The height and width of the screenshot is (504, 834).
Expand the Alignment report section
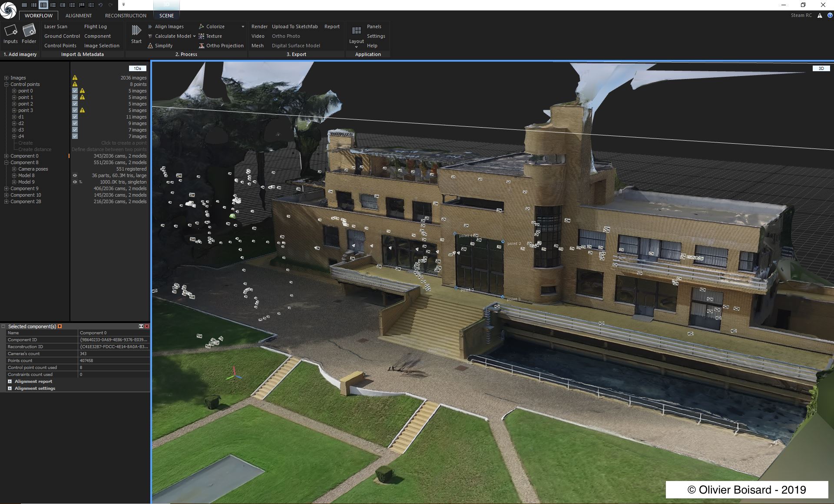10,381
